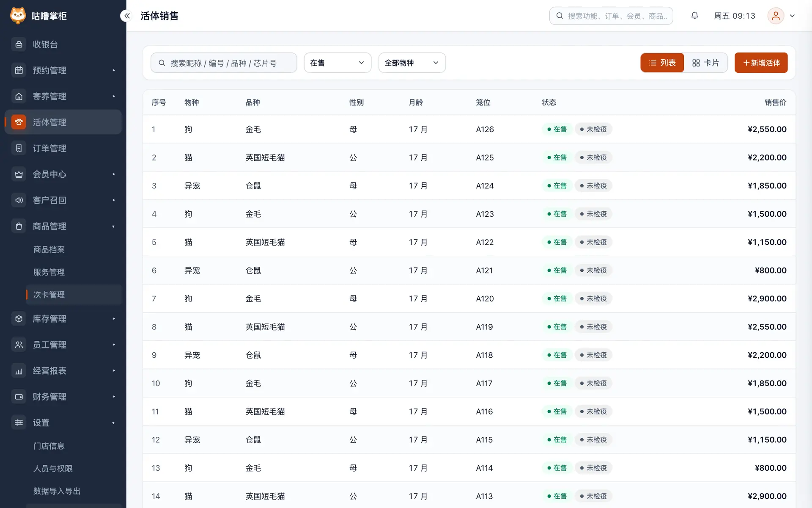This screenshot has height=508, width=812.
Task: Click the 活体管理 paw icon
Action: click(19, 122)
